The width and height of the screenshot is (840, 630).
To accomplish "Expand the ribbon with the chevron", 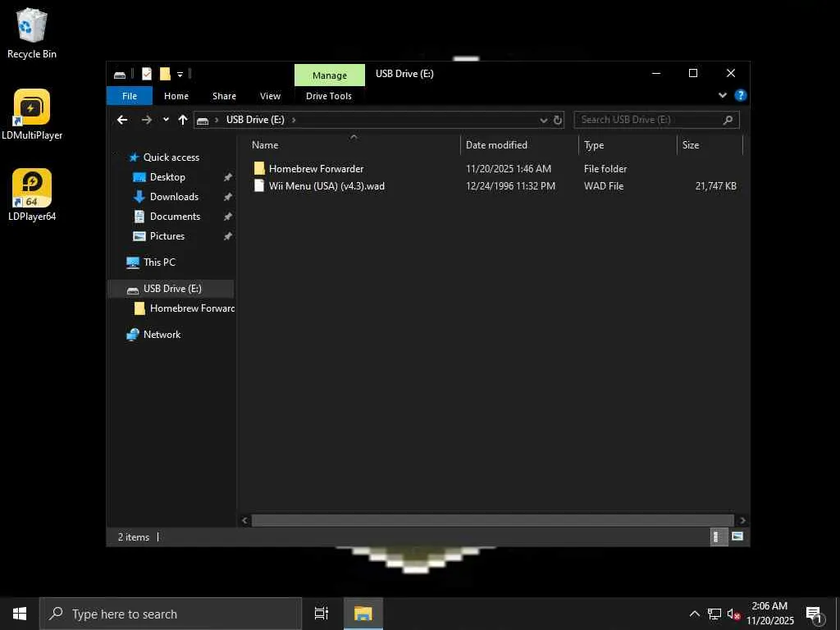I will (722, 95).
